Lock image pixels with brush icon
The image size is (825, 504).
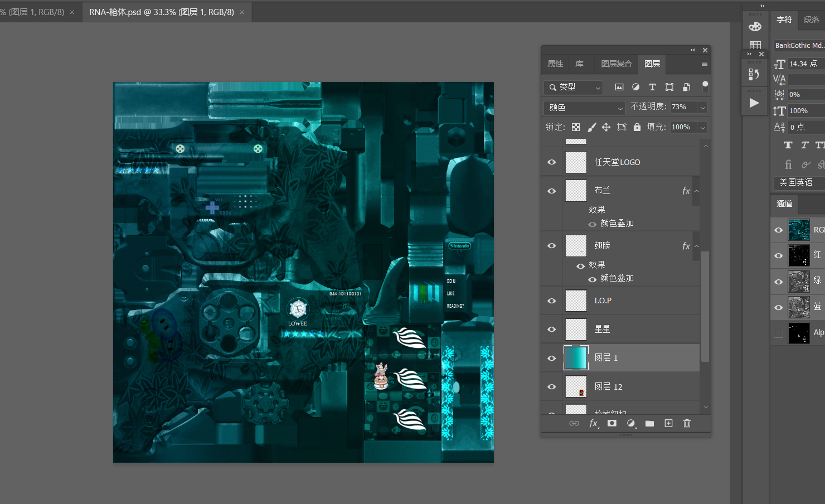click(x=591, y=127)
